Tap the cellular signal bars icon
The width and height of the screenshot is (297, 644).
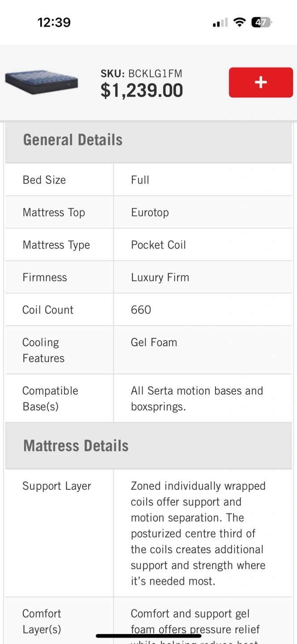pyautogui.click(x=220, y=23)
